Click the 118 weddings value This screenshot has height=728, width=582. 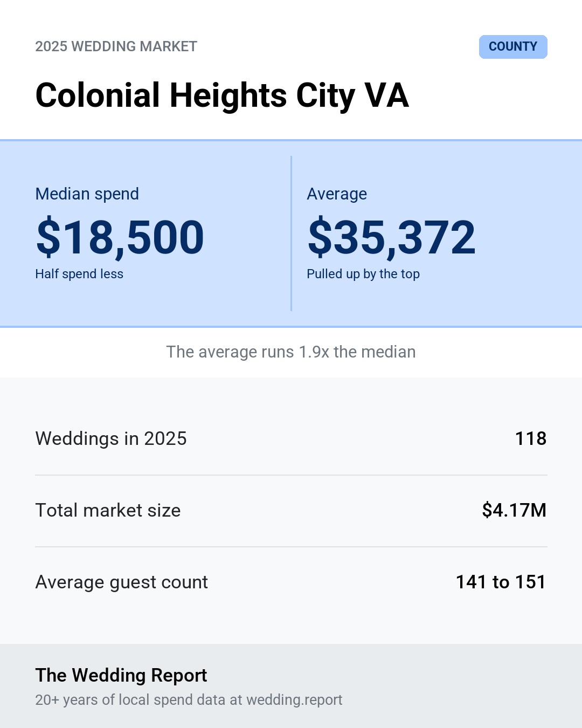click(x=531, y=438)
